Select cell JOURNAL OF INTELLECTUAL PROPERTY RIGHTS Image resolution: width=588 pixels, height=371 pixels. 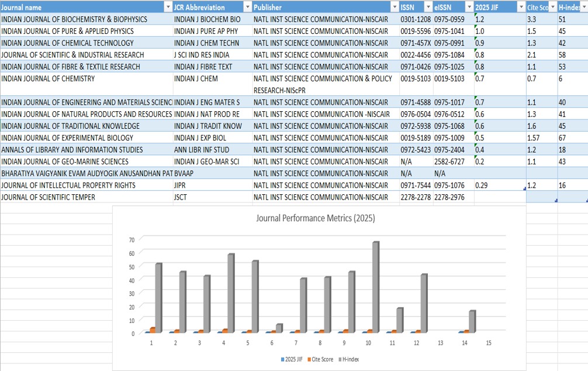click(87, 185)
